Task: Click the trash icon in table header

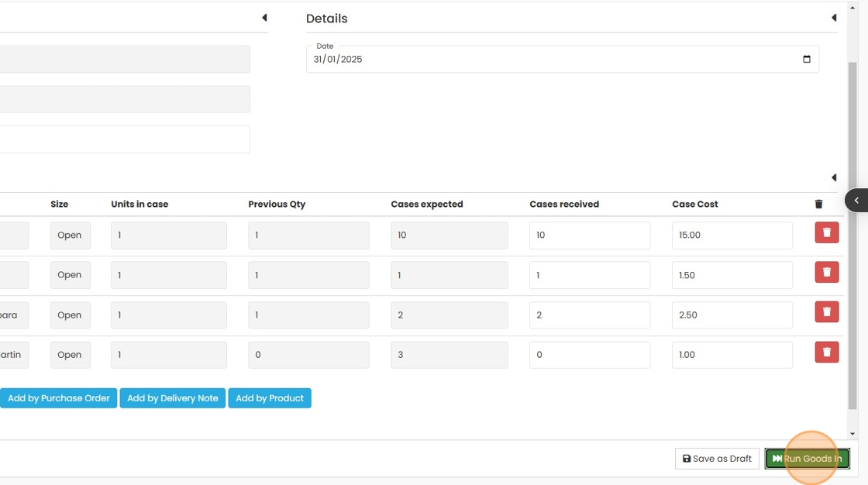Action: [818, 205]
